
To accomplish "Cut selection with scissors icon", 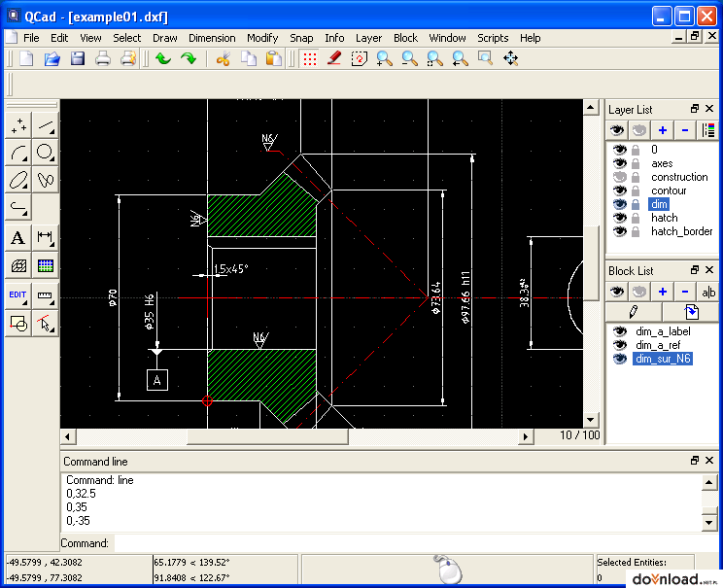I will tap(224, 58).
